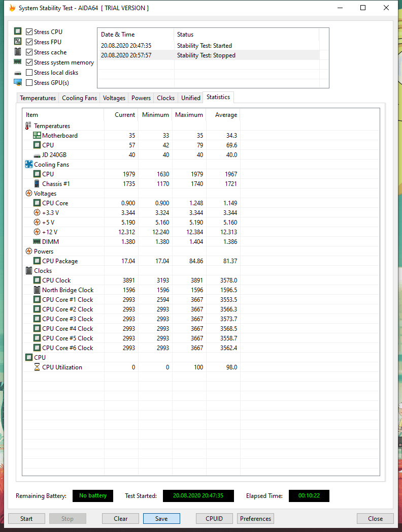402x532 pixels.
Task: Click the Voltages lightning icon
Action: point(29,193)
